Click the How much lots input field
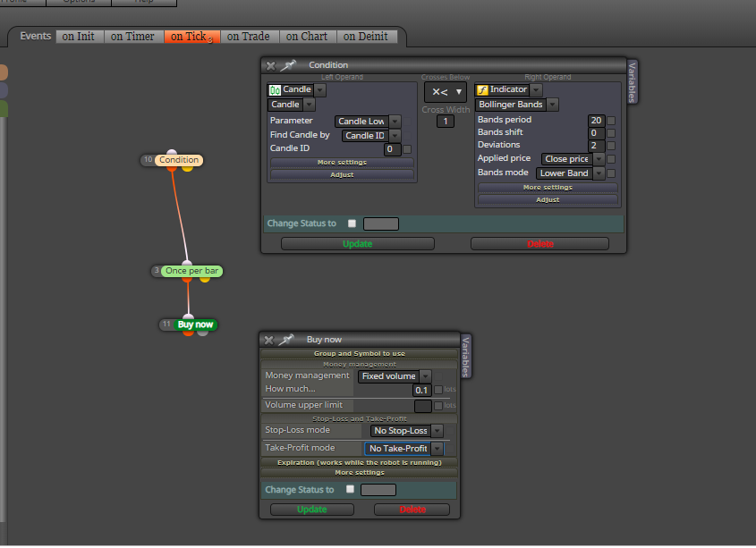Image resolution: width=756 pixels, height=548 pixels. pyautogui.click(x=422, y=390)
